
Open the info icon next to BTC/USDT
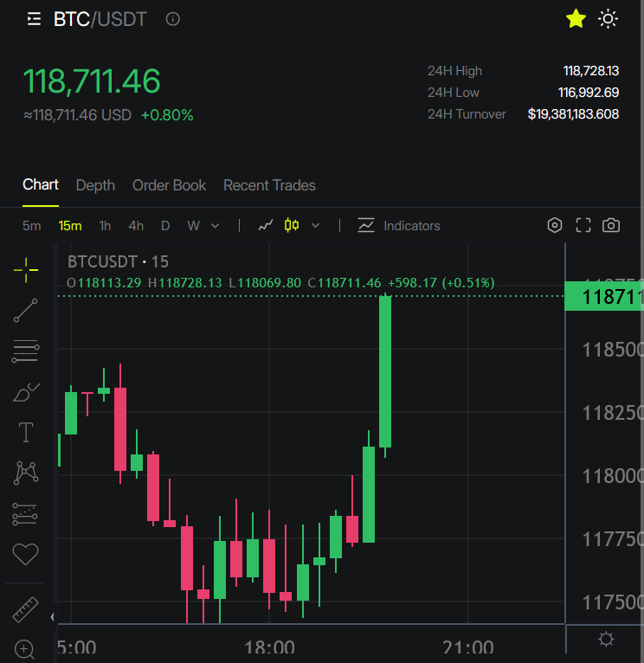[x=173, y=19]
